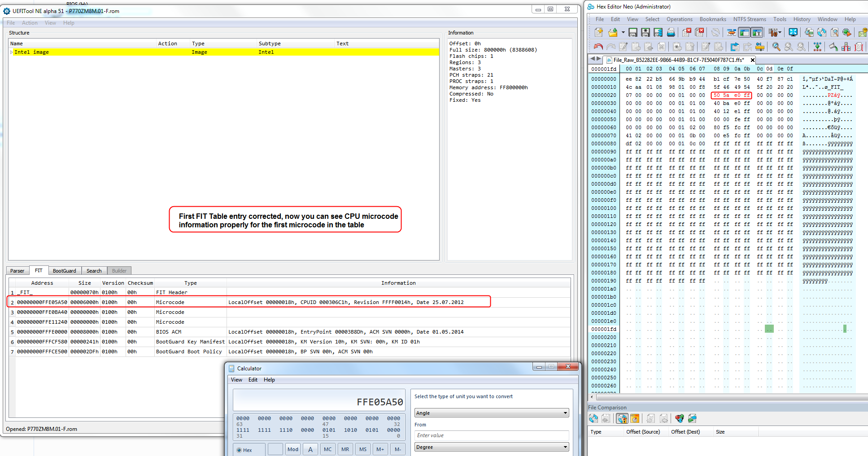
Task: Click Mod button in Calculator
Action: pyautogui.click(x=293, y=449)
